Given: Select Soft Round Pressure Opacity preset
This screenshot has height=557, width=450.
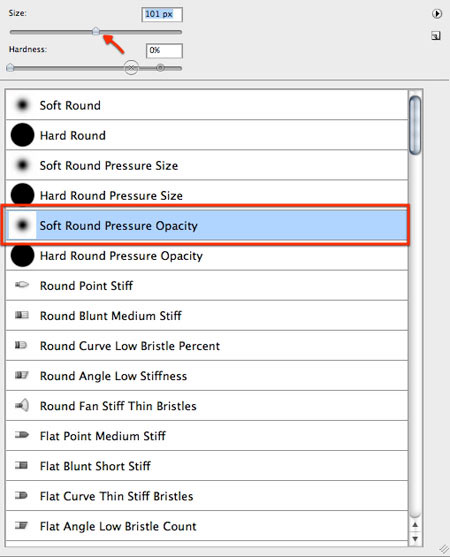Looking at the screenshot, I should [x=207, y=226].
